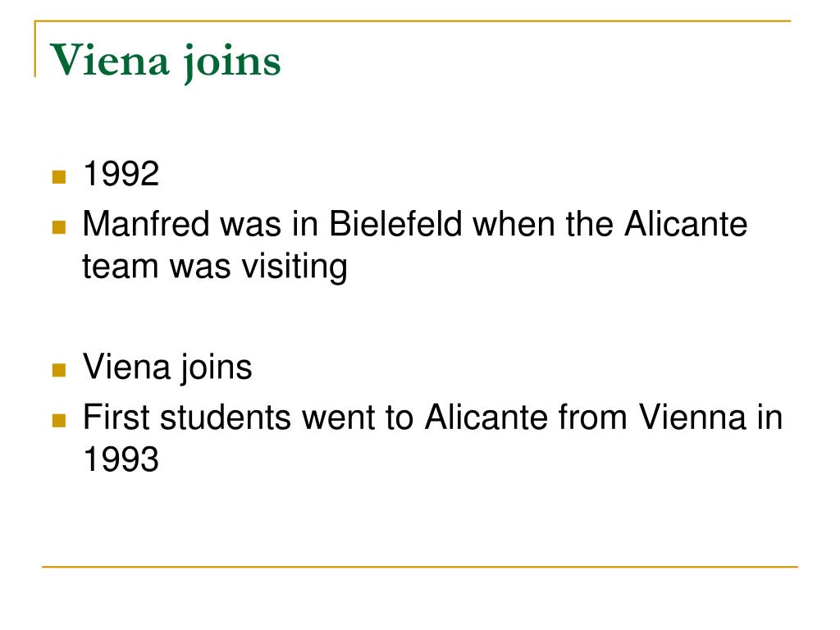Click the year '1993' on the slide
This screenshot has height=630, width=840.
click(121, 459)
